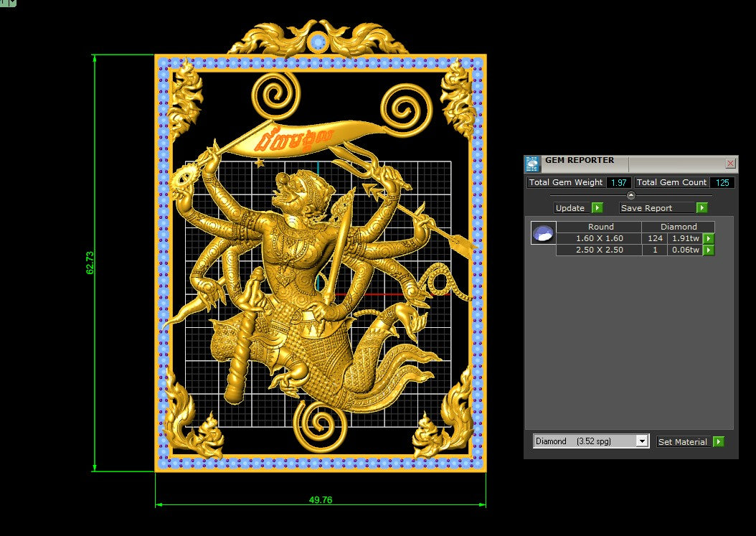756x536 pixels.
Task: Click green arrow next to Save Report
Action: tap(702, 208)
